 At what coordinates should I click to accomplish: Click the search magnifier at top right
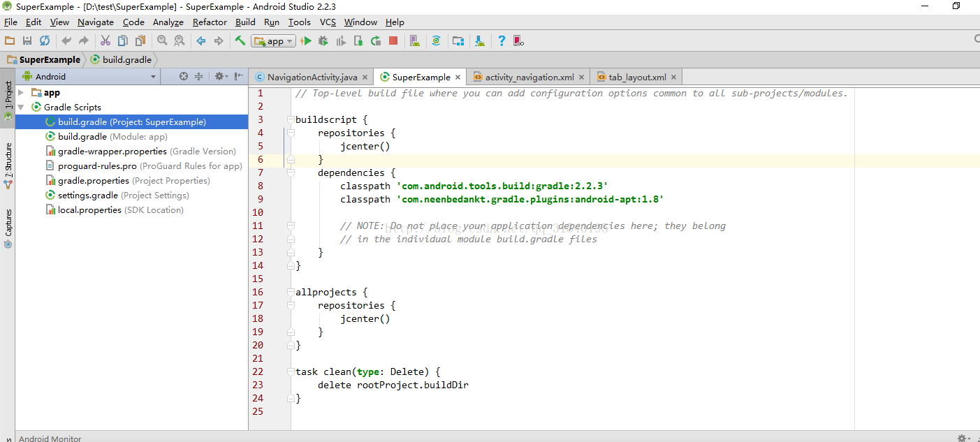(x=977, y=40)
